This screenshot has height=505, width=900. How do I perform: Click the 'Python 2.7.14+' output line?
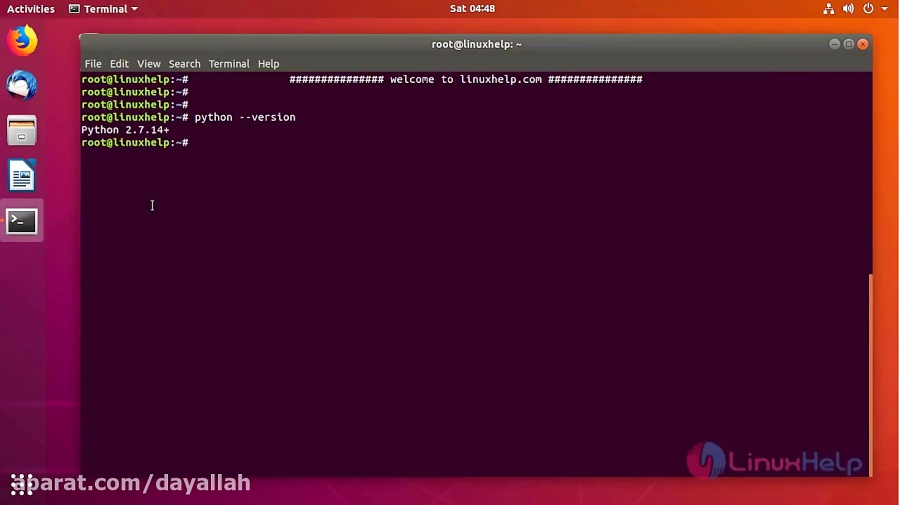tap(125, 130)
